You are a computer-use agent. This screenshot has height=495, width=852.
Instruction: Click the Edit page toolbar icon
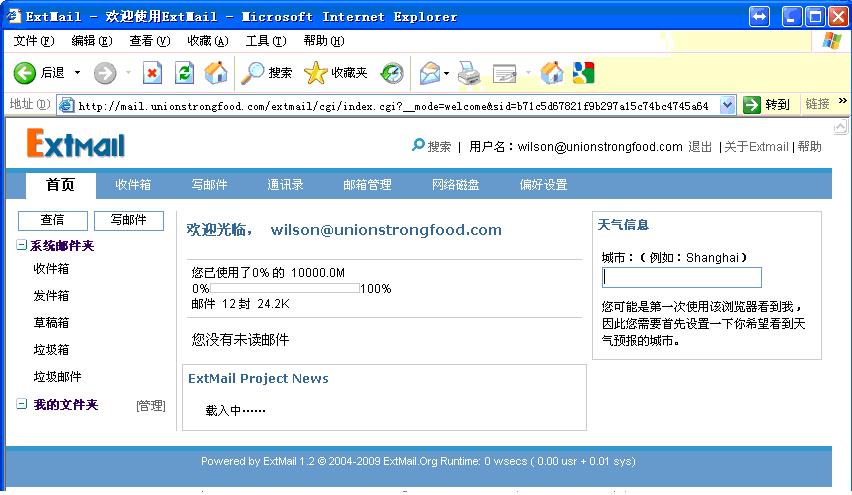[504, 73]
